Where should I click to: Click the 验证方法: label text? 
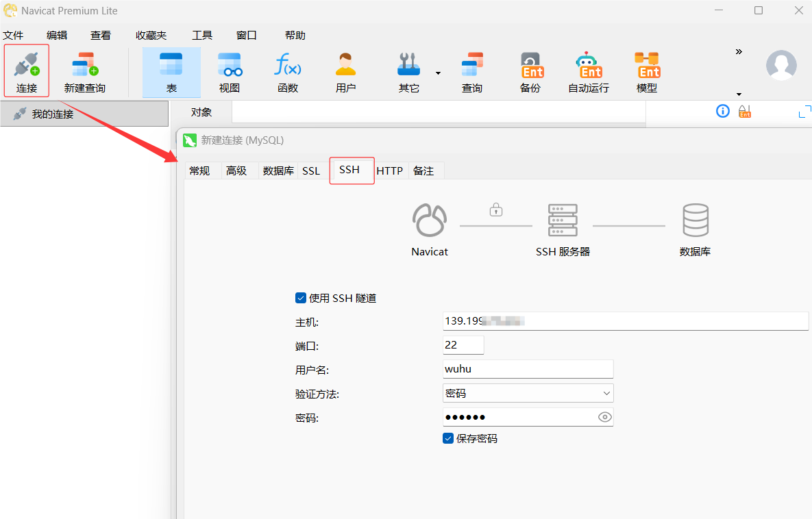click(x=317, y=394)
